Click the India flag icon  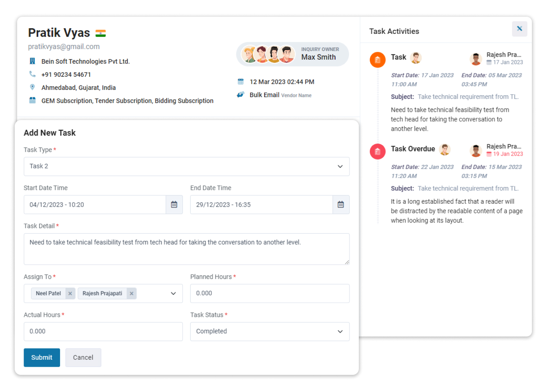[100, 33]
